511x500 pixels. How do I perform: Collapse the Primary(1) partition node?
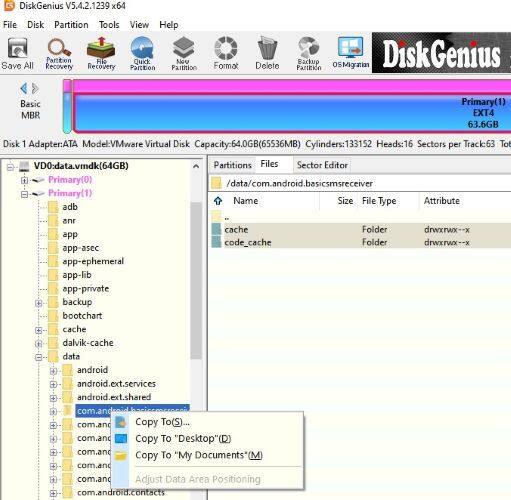coord(24,194)
